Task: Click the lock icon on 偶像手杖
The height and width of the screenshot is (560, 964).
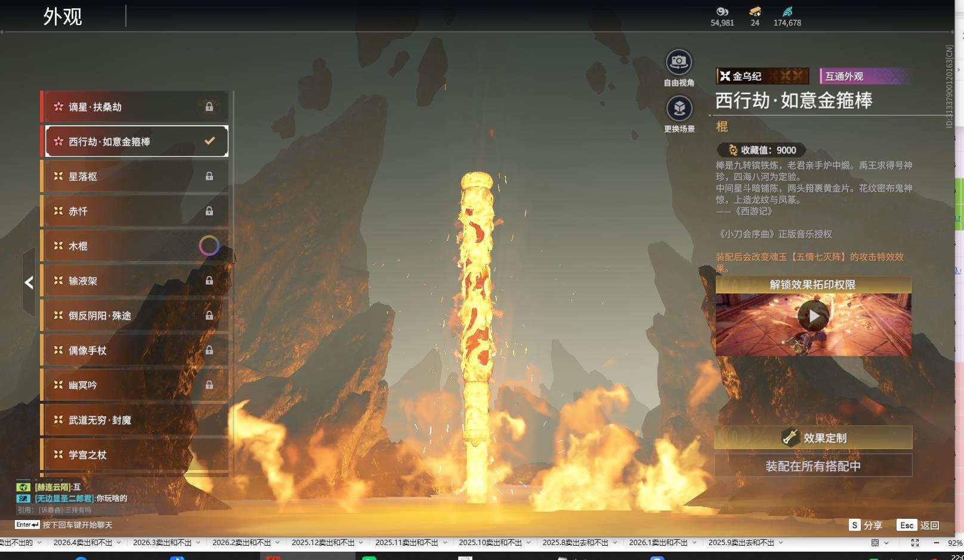Action: coord(209,350)
